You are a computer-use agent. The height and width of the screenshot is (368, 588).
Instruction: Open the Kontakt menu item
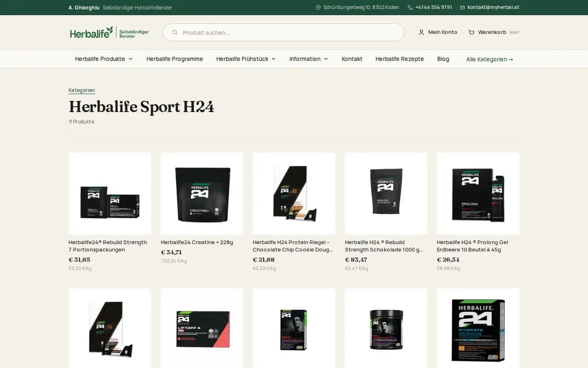click(x=352, y=59)
